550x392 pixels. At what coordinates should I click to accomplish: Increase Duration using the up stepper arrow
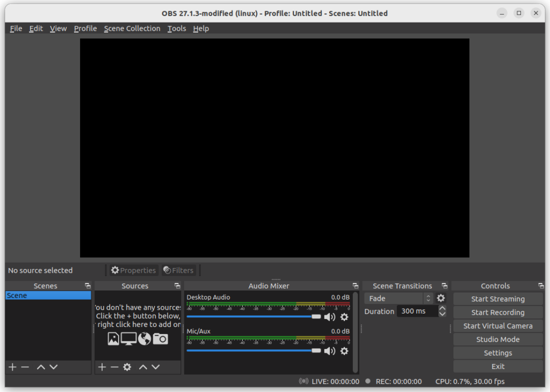pos(442,308)
